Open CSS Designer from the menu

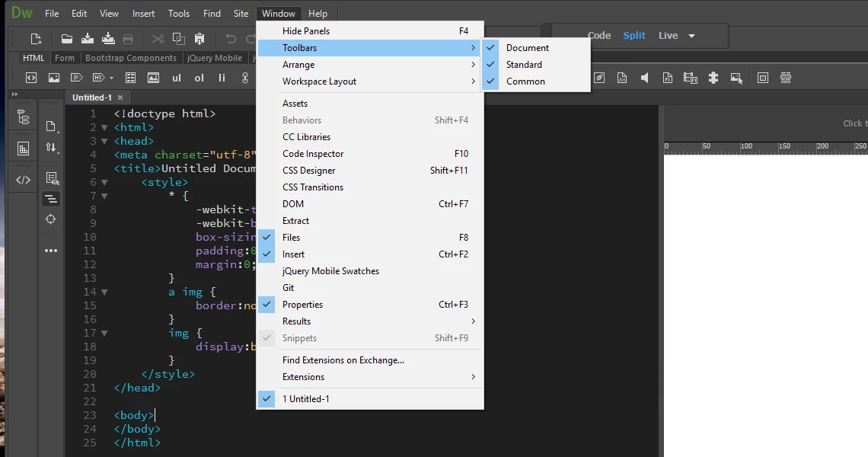click(x=370, y=170)
